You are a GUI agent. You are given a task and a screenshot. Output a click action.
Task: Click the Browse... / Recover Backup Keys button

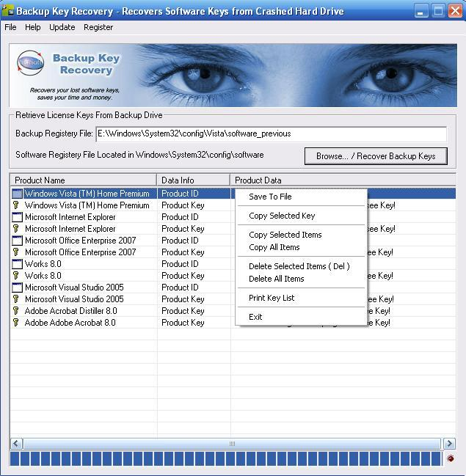pos(376,156)
